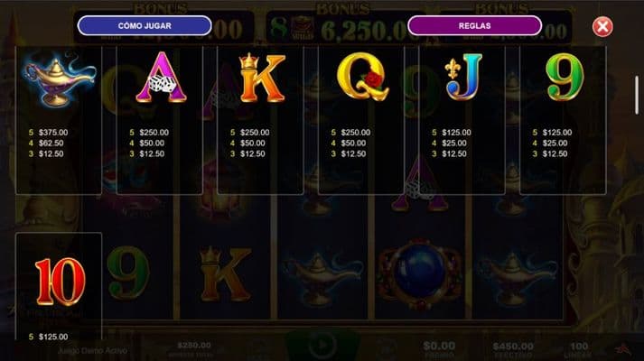Click the blue J with fleur-de-lis symbol

(x=463, y=77)
